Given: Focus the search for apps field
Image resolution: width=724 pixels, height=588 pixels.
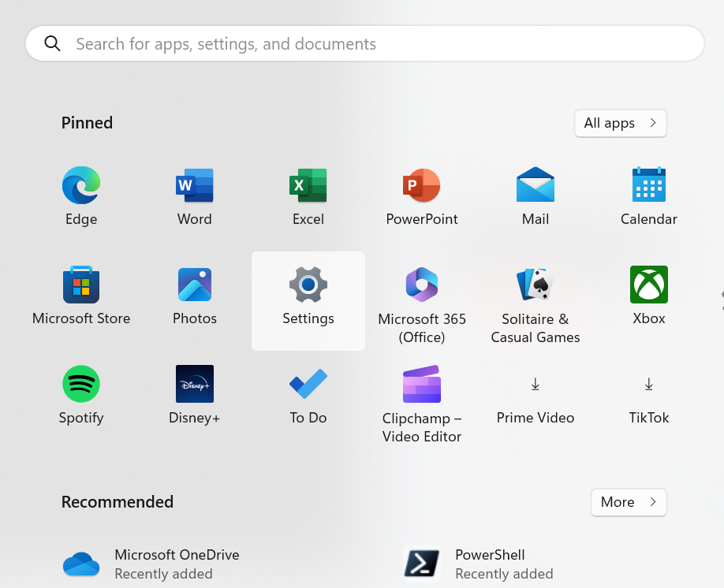Looking at the screenshot, I should click(364, 43).
